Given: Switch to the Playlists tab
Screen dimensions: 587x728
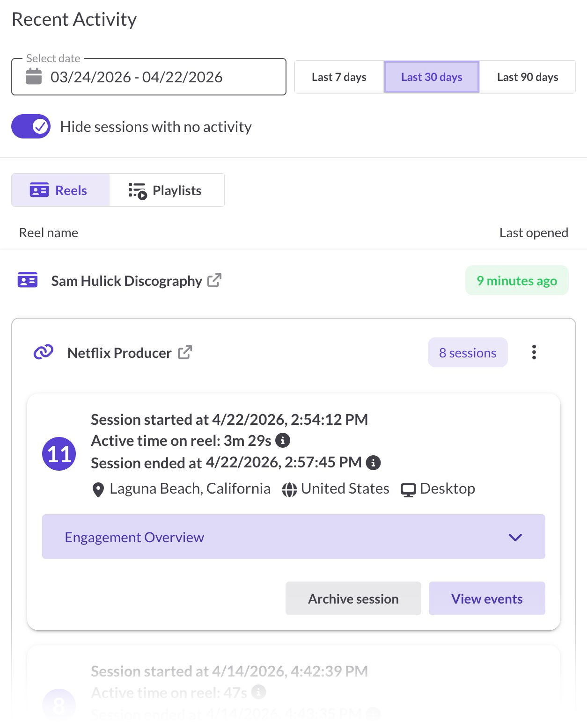Looking at the screenshot, I should [x=167, y=190].
